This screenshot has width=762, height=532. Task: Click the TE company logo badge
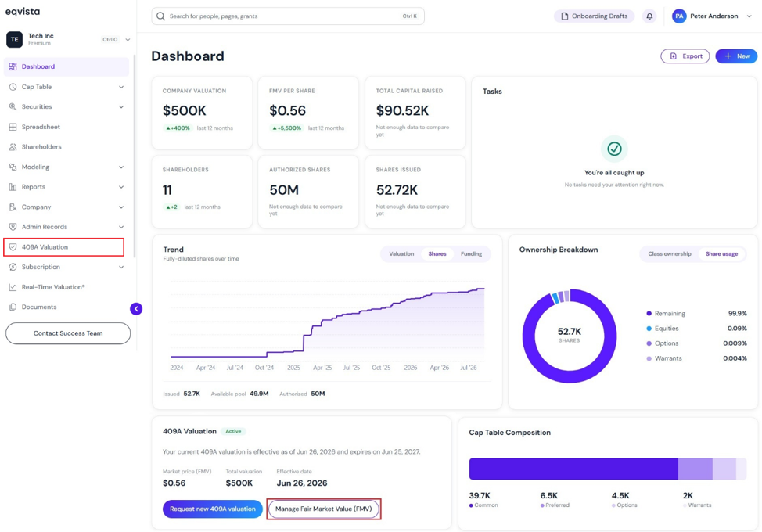click(14, 39)
